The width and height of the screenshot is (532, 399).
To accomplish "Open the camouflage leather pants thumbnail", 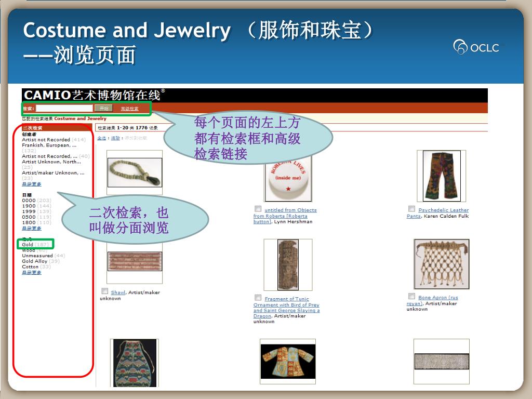I will (x=442, y=176).
